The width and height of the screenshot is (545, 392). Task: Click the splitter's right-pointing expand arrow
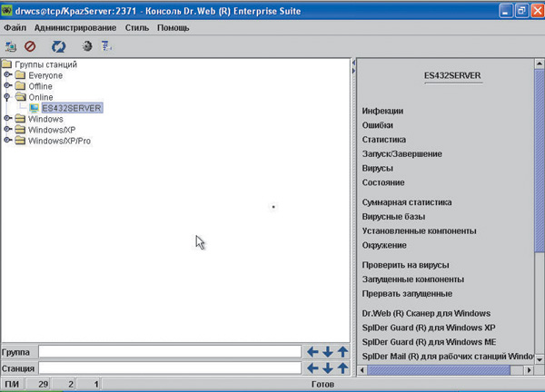[x=353, y=71]
